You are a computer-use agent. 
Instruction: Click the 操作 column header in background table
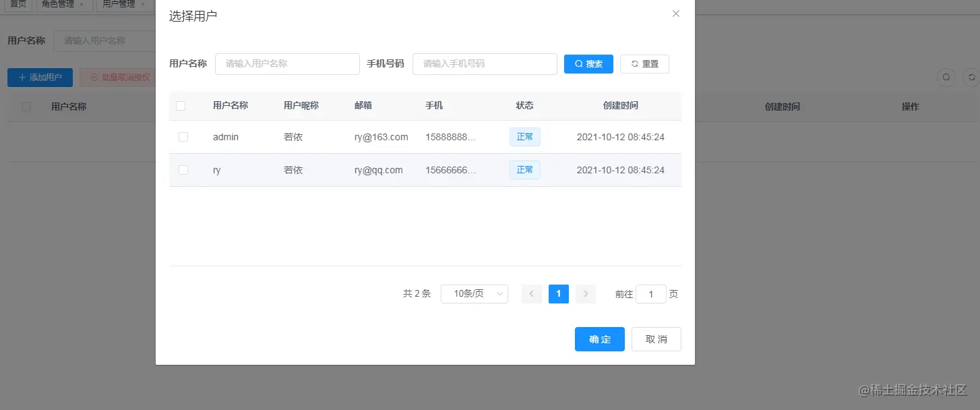coord(911,107)
